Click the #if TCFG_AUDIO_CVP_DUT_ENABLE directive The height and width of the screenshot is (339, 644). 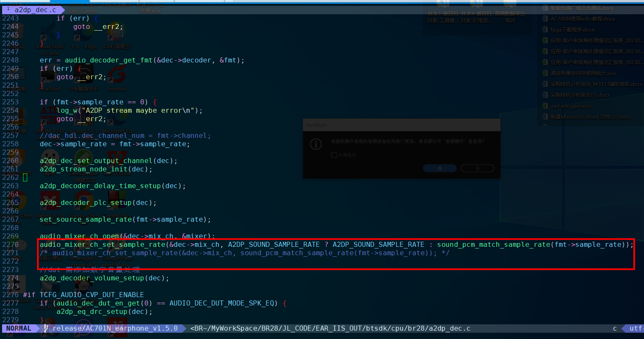(x=84, y=295)
